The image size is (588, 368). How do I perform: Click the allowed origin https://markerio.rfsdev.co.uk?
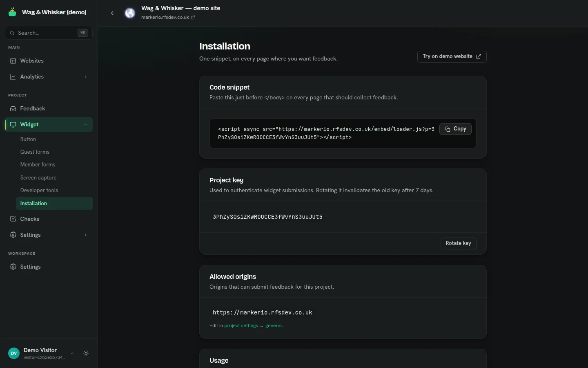tap(262, 313)
